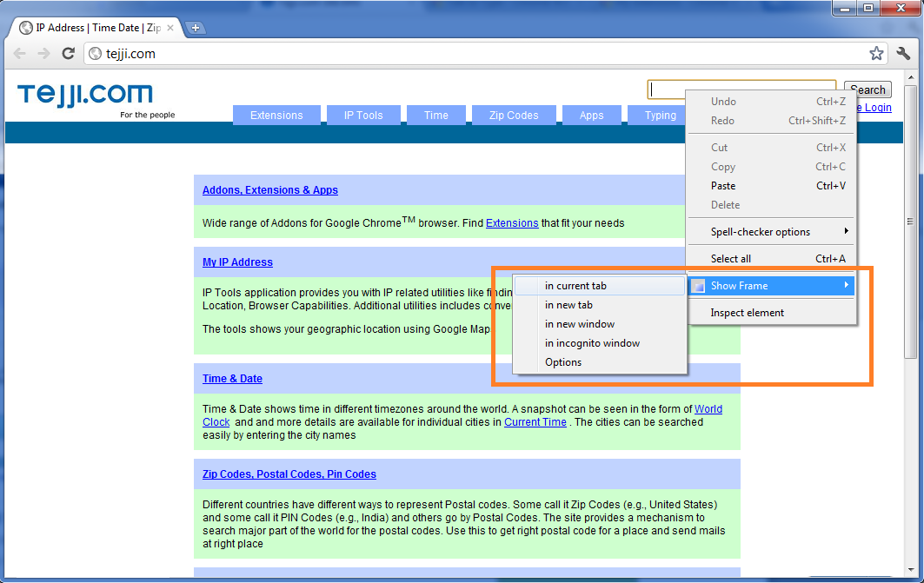Click the tejji.com logo
The image size is (924, 583).
click(x=85, y=95)
